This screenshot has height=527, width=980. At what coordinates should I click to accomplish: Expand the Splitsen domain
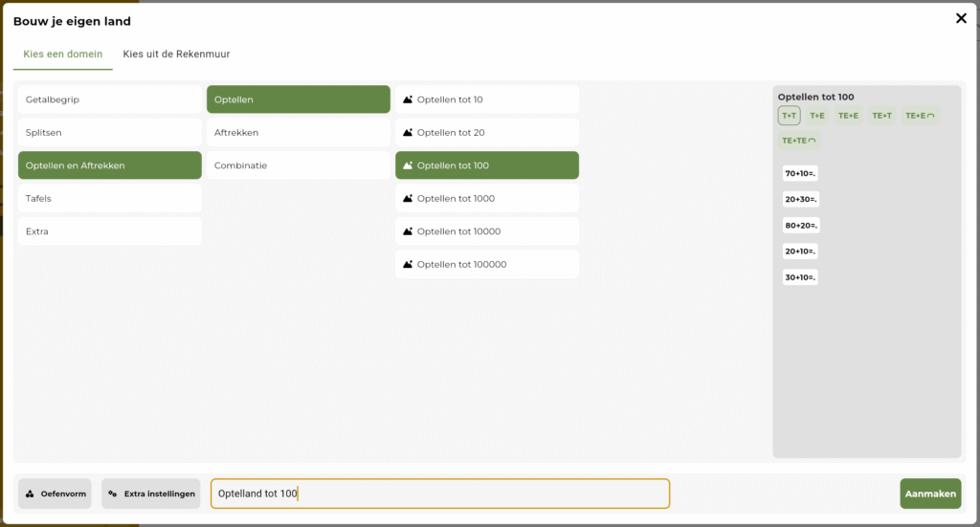coord(109,133)
